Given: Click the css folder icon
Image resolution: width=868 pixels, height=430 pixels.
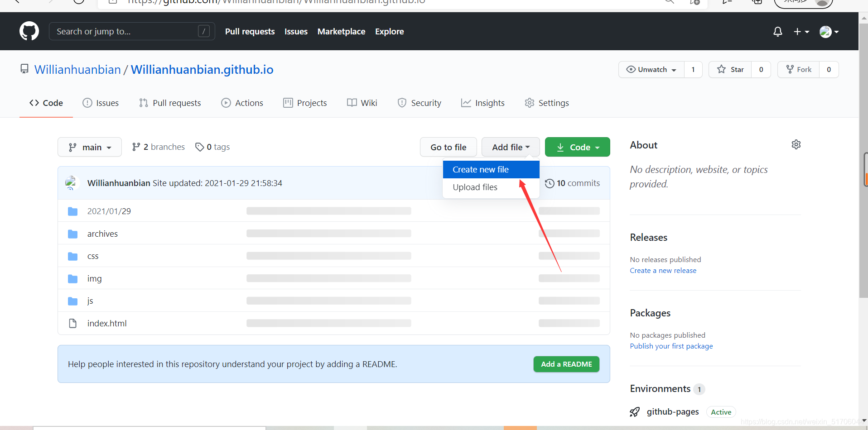Looking at the screenshot, I should click(x=72, y=256).
